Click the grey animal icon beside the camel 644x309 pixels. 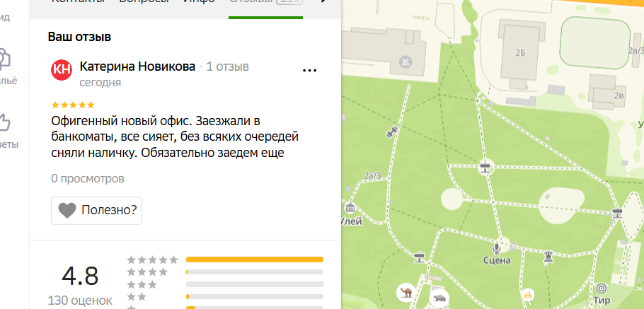[439, 298]
